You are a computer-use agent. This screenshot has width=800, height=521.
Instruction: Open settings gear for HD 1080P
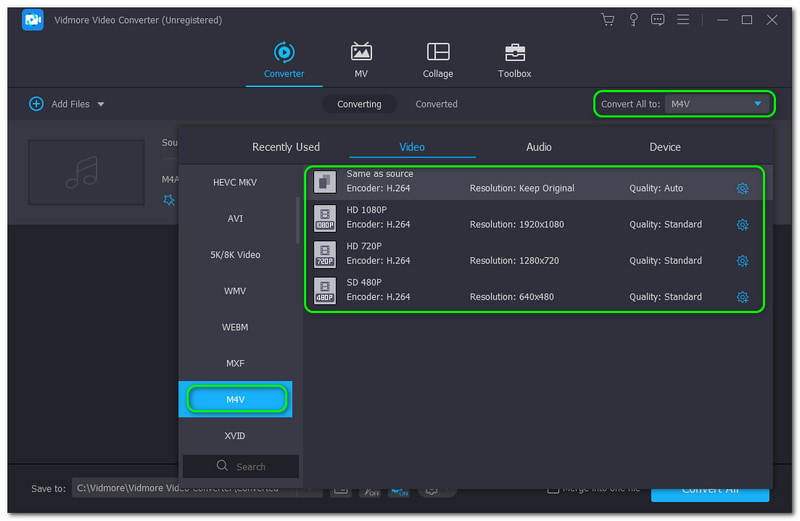742,225
